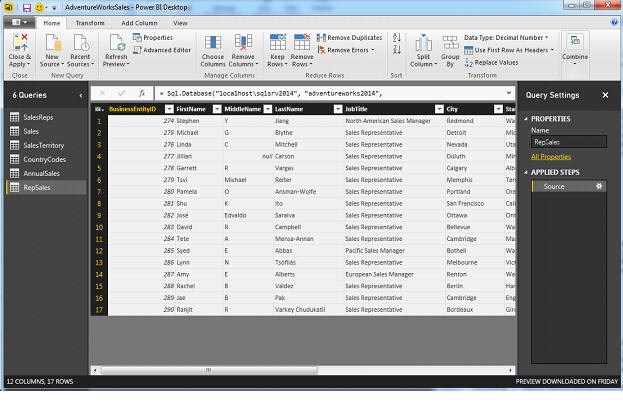Click the formula bar text
623x408 pixels.
[271, 93]
